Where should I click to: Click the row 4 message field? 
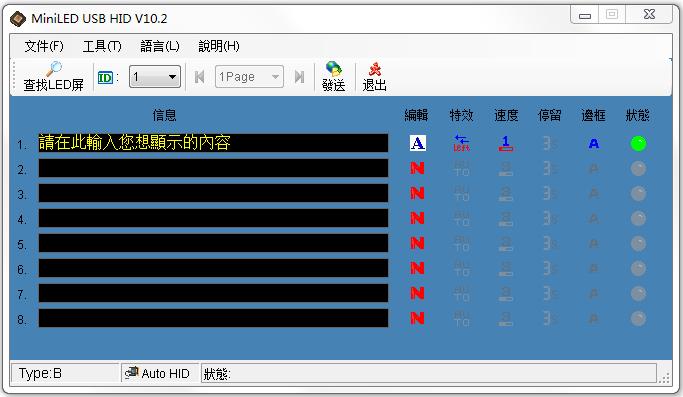coord(213,218)
